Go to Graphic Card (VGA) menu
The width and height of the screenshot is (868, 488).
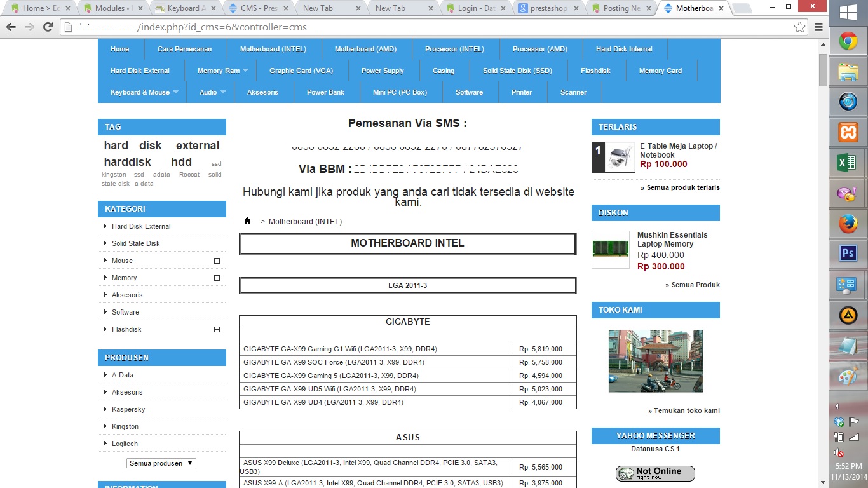(301, 71)
